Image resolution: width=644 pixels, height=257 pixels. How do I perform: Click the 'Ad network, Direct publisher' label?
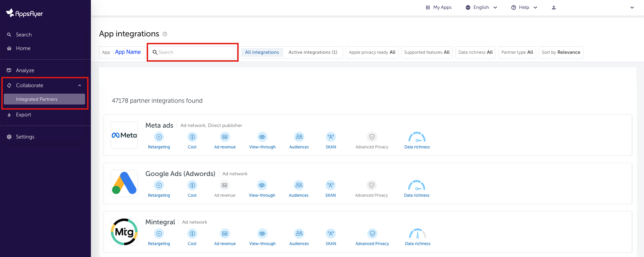pyautogui.click(x=211, y=125)
